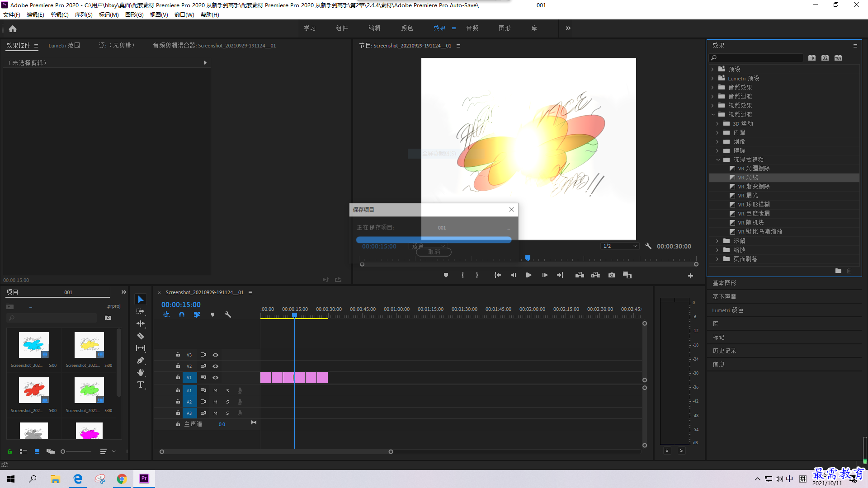Expand the 溶解 folder
Image resolution: width=868 pixels, height=488 pixels.
pyautogui.click(x=717, y=241)
